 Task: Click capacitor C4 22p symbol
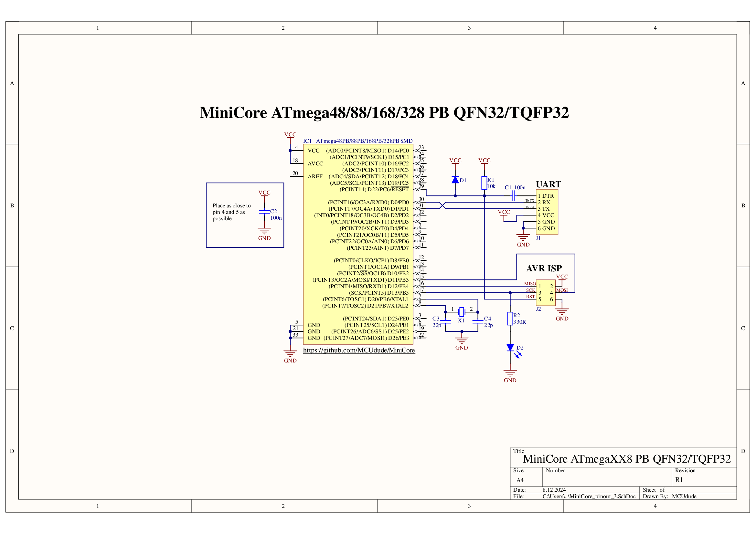click(478, 322)
